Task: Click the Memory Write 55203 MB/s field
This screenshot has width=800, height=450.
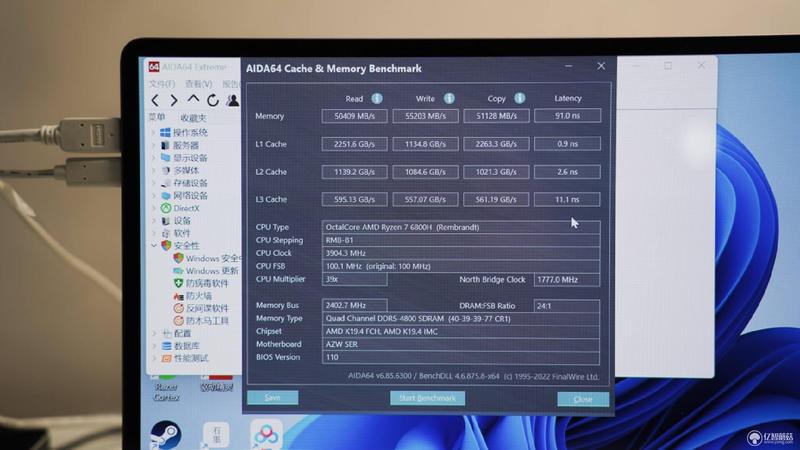Action: 426,116
